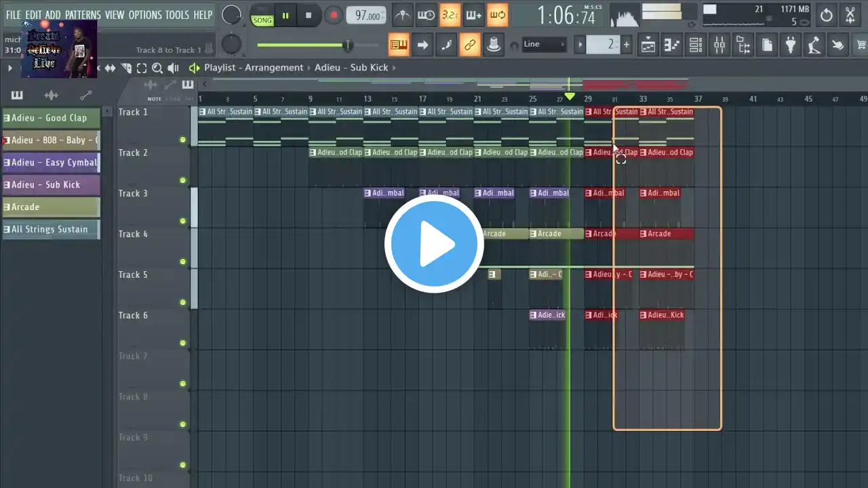Image resolution: width=868 pixels, height=488 pixels.
Task: Show patterns with left panel piano icon
Action: [x=17, y=96]
